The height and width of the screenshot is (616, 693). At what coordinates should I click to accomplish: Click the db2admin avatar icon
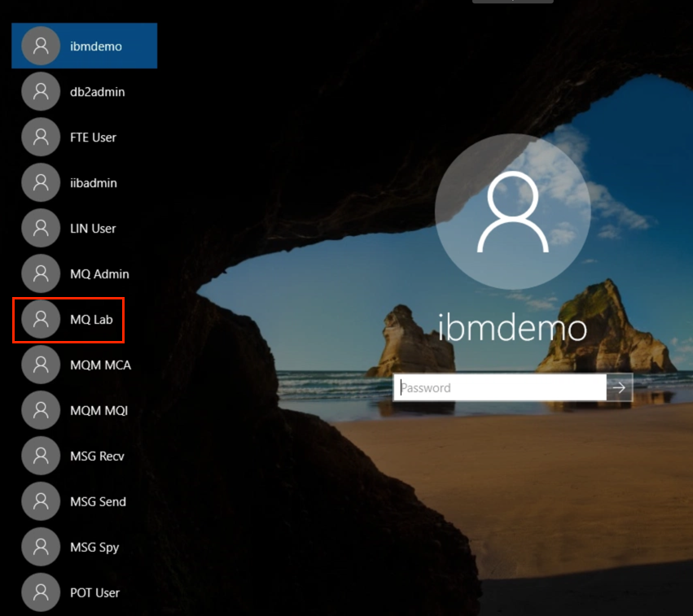(41, 91)
